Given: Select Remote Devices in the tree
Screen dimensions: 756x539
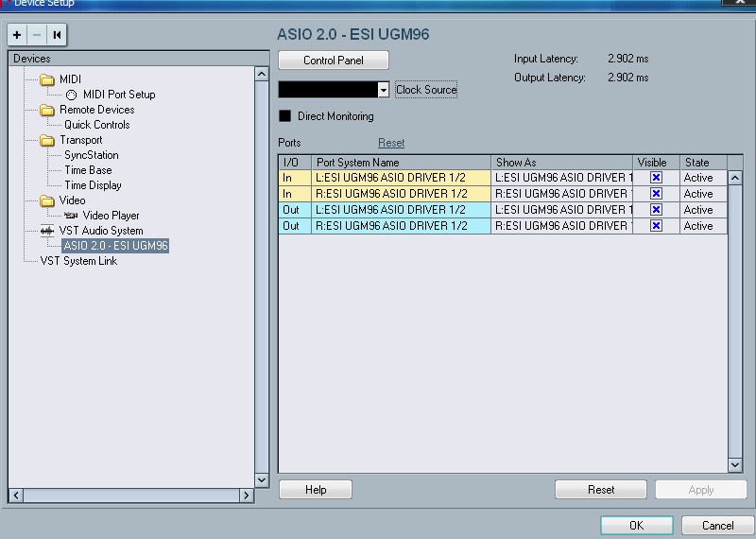Looking at the screenshot, I should click(97, 110).
